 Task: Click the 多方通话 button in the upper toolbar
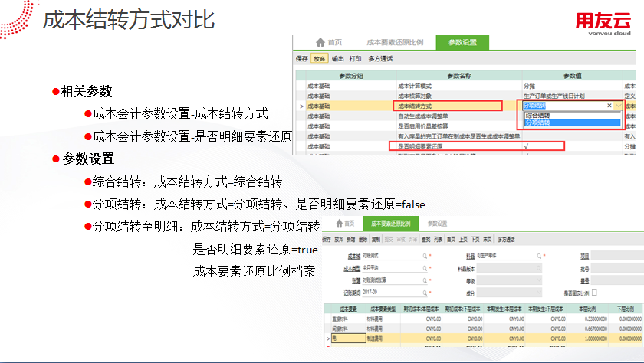[x=380, y=58]
